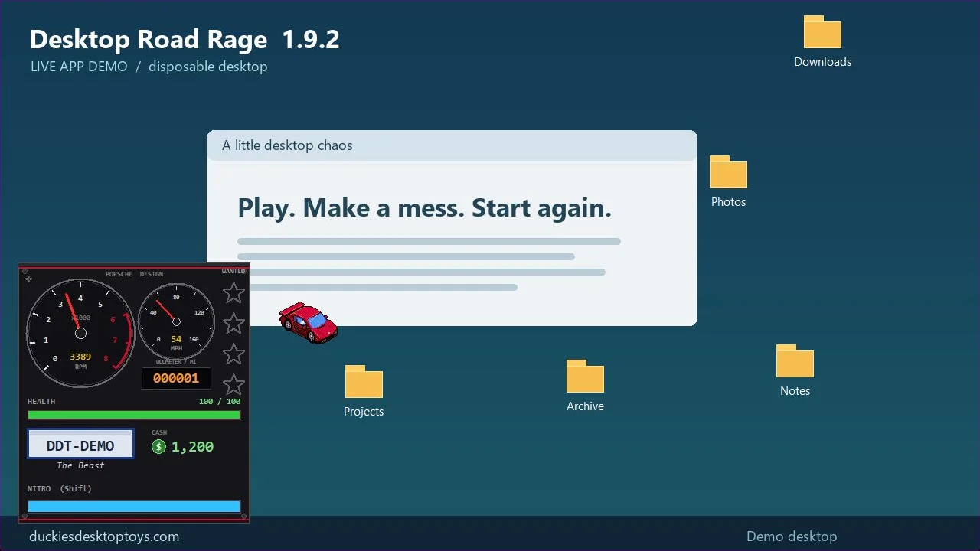Viewport: 980px width, 551px height.
Task: Click the second wanted star
Action: pyautogui.click(x=234, y=323)
